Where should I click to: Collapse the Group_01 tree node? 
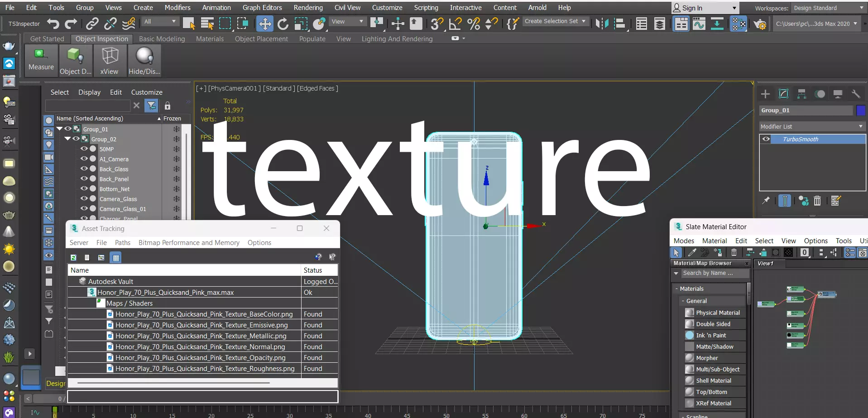tap(59, 129)
